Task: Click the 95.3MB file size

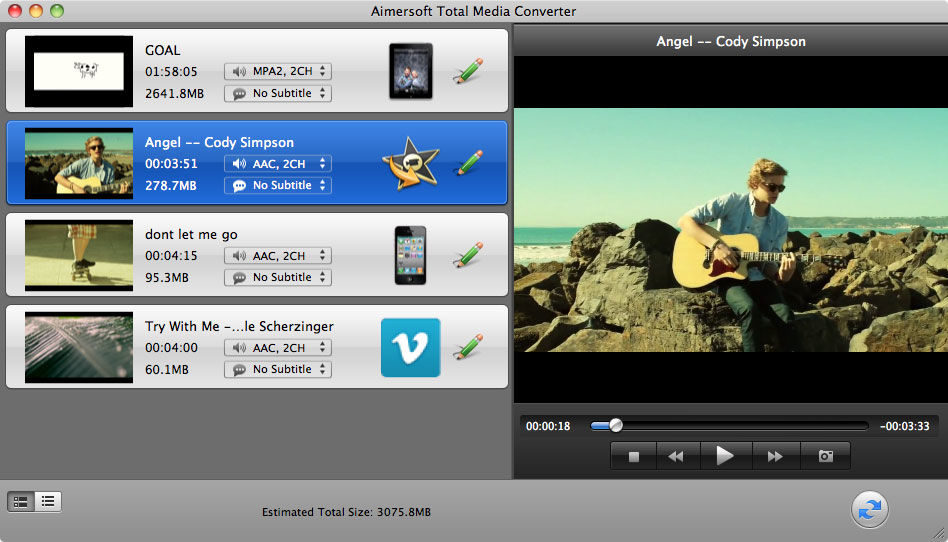Action: point(167,277)
